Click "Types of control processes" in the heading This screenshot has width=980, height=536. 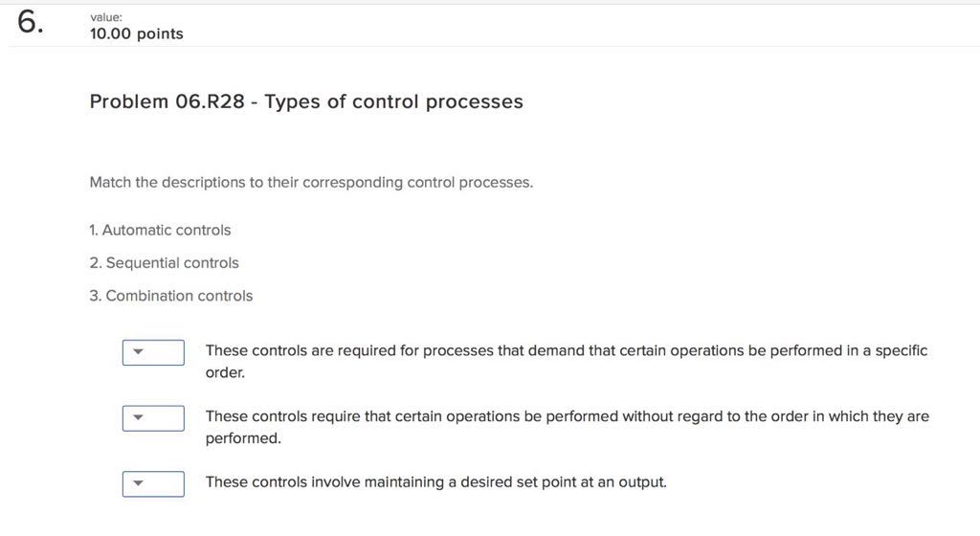(393, 101)
